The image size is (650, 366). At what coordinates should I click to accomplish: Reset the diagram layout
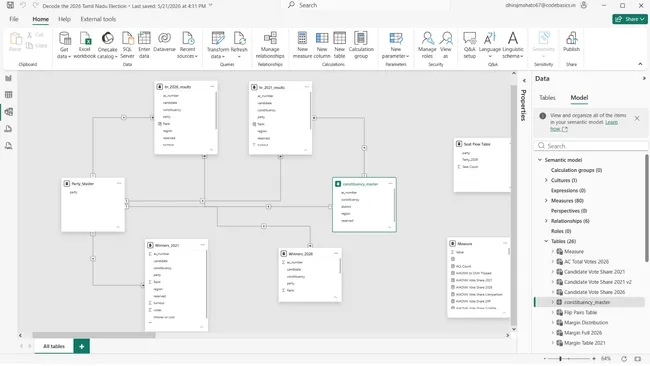624,359
